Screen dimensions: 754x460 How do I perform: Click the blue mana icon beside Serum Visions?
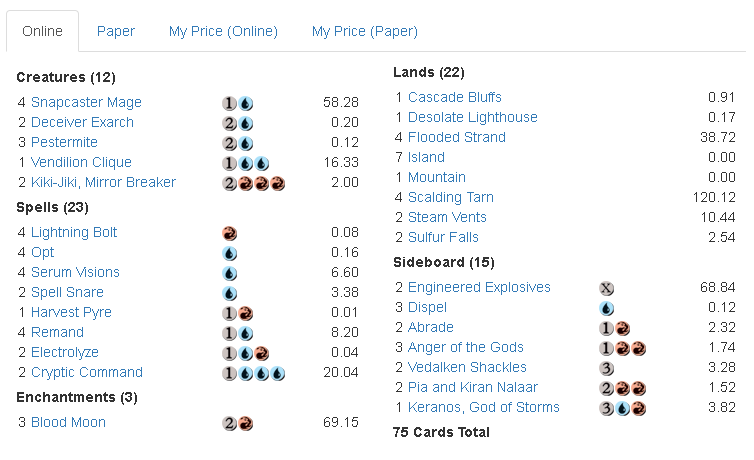click(229, 272)
